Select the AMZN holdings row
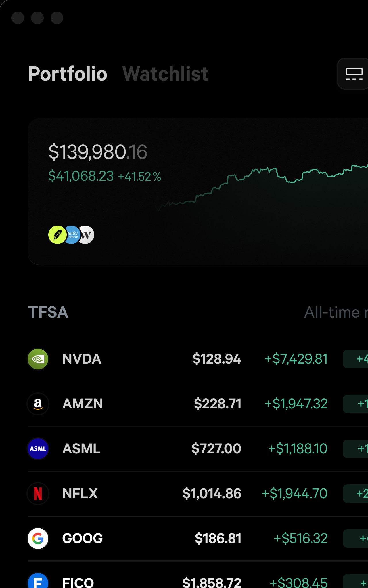 (184, 404)
